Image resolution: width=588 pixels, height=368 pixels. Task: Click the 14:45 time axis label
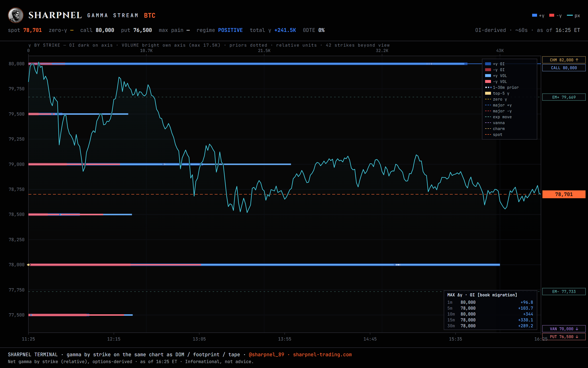pos(370,339)
